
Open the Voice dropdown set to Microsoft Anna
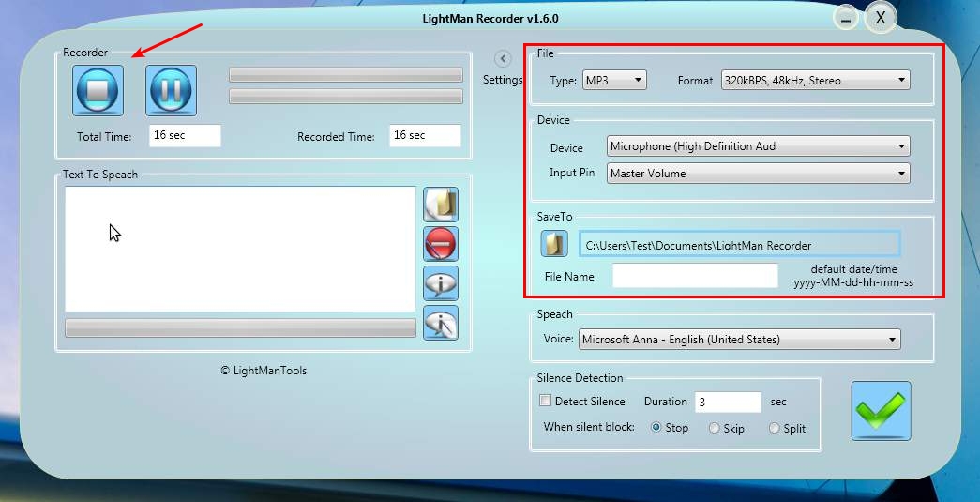pyautogui.click(x=739, y=340)
